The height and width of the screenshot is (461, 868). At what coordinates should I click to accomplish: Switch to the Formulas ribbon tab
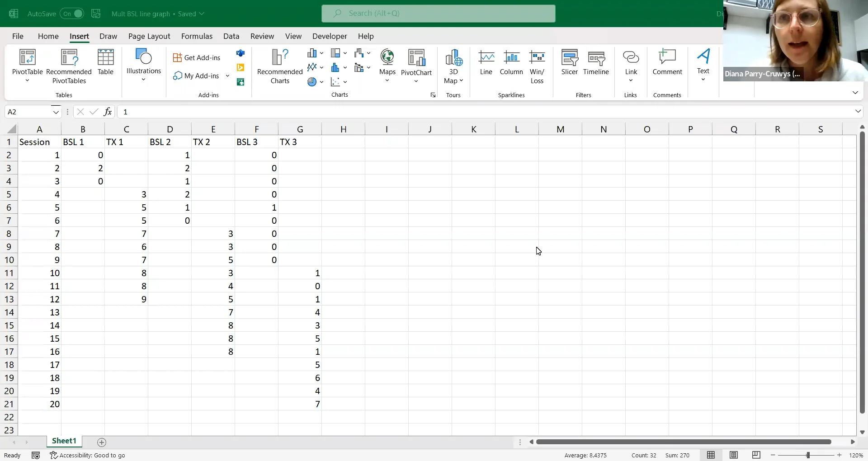[197, 36]
